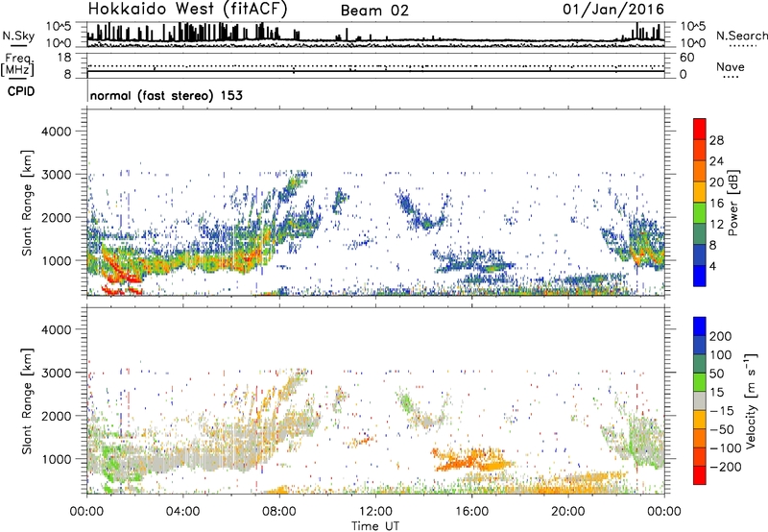Pick the bright blue bottom segment of power colorbar
This screenshot has height=532, width=768.
(700, 276)
